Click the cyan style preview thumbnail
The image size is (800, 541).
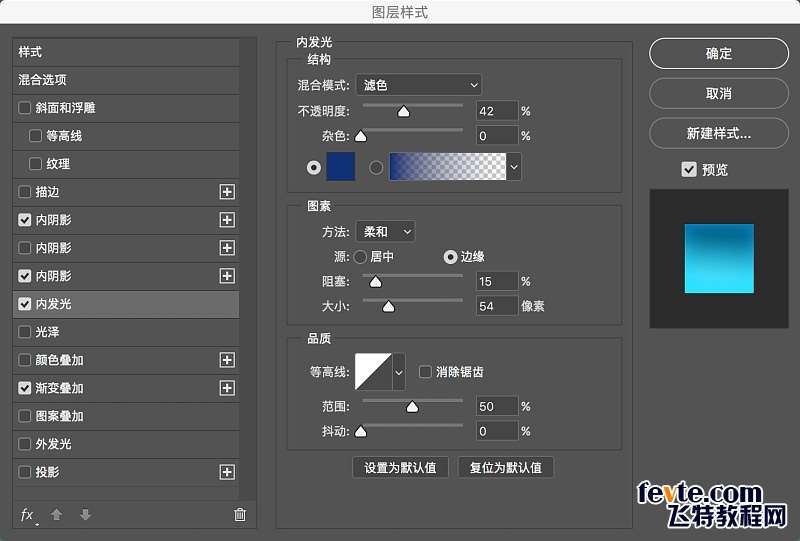click(719, 258)
